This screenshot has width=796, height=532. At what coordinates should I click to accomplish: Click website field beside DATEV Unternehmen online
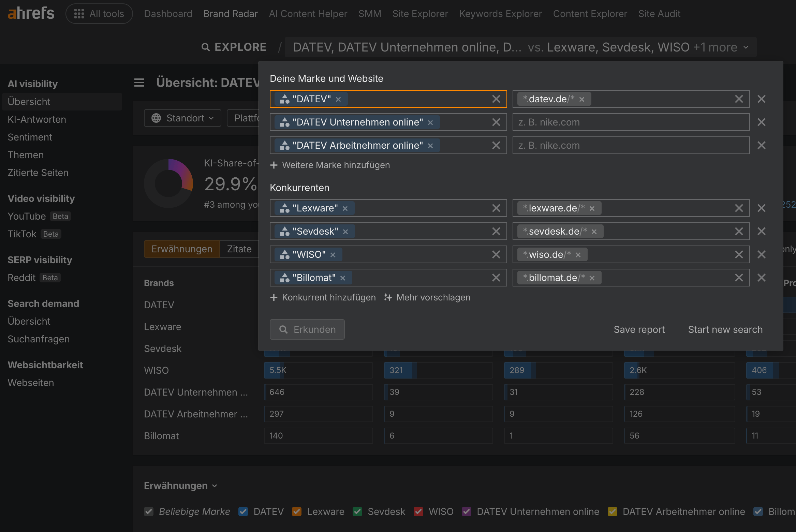(631, 122)
